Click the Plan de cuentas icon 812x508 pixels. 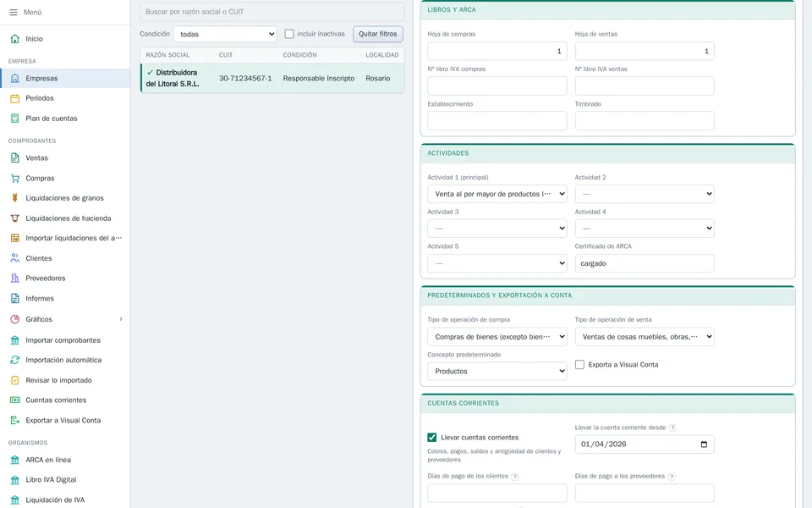15,119
